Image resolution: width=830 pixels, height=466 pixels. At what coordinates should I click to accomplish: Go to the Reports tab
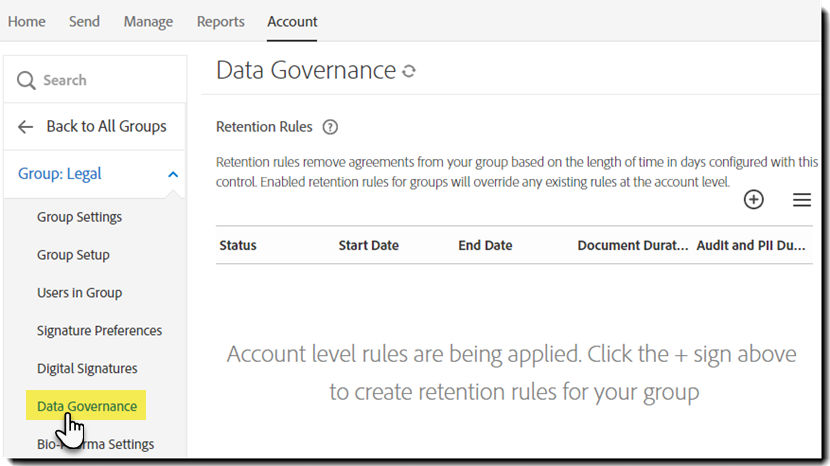221,22
